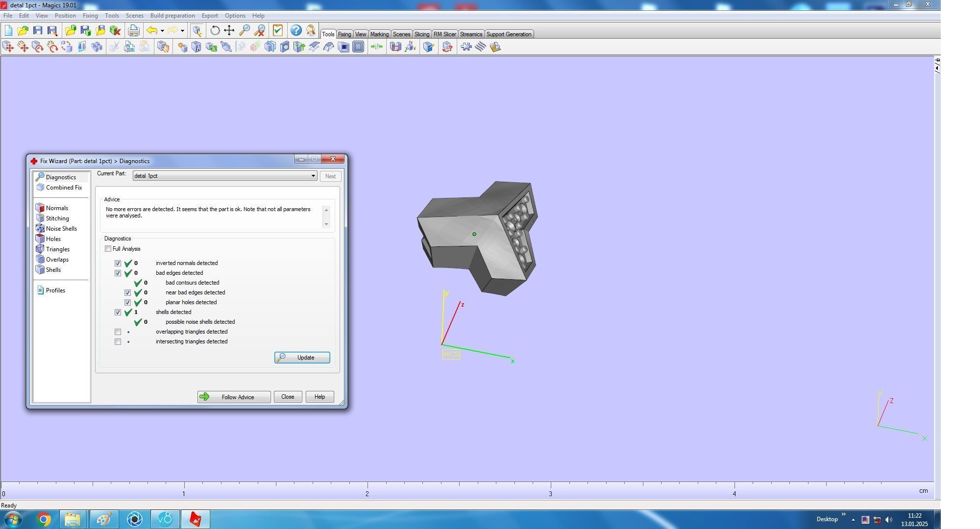Enable the Full Analysis checkbox

click(x=108, y=249)
